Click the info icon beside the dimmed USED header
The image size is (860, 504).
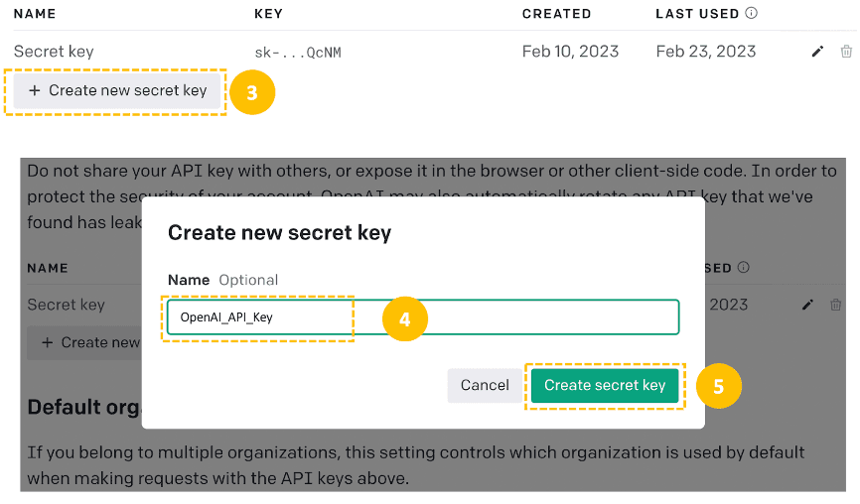[743, 268]
